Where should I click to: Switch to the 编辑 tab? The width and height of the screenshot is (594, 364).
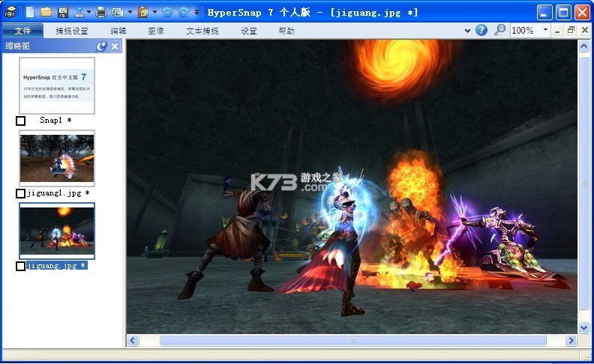tap(118, 31)
